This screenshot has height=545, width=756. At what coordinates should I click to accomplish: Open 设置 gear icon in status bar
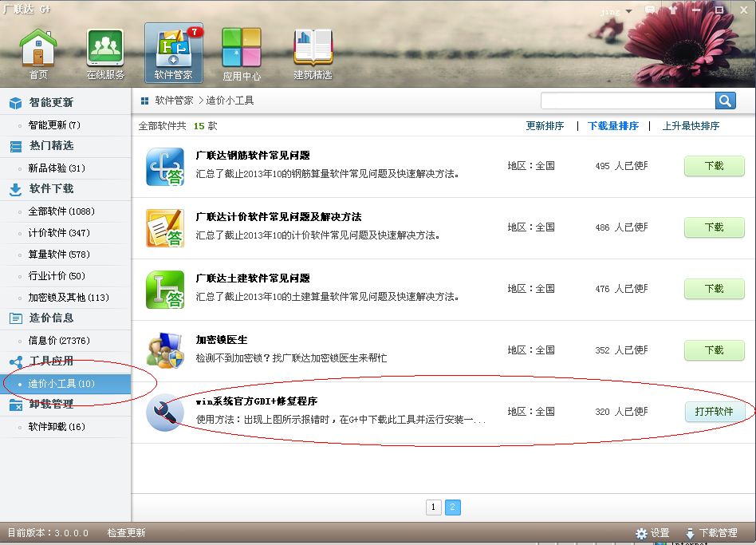tap(641, 533)
